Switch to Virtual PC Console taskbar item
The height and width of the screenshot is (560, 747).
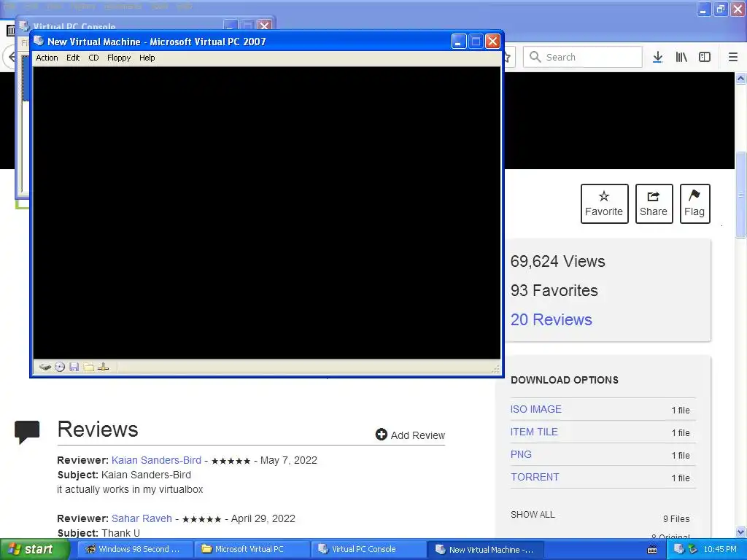pos(368,550)
